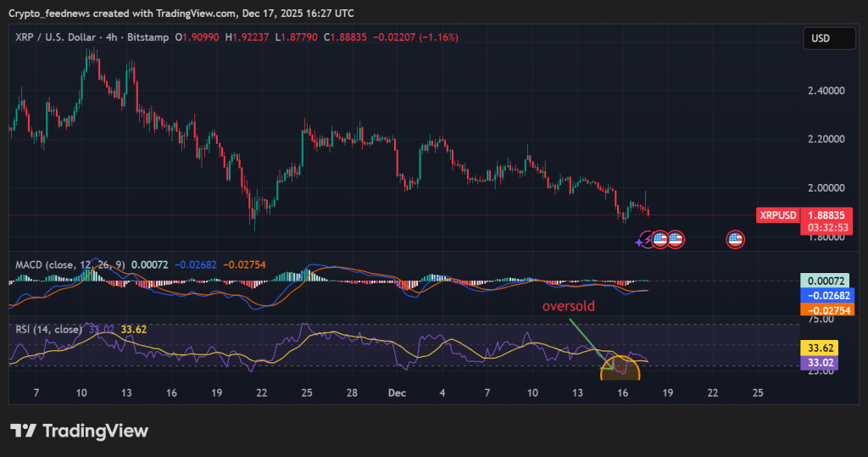Image resolution: width=868 pixels, height=457 pixels.
Task: Click the MACD (close, 12, 26, 9) indicator legend
Action: [x=70, y=265]
